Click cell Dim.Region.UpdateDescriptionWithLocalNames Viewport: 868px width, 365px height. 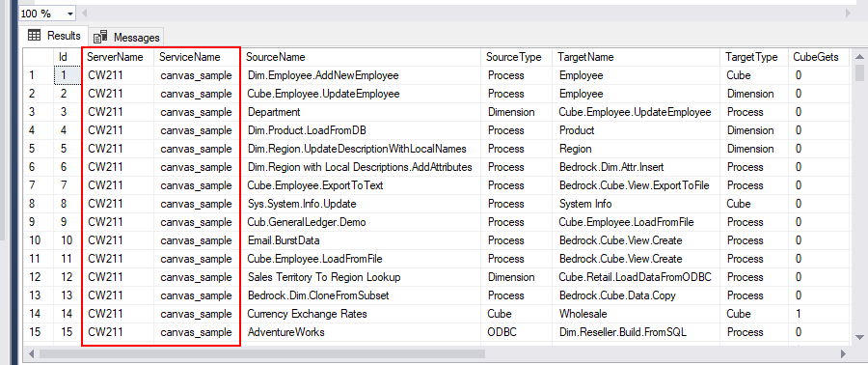pos(362,149)
